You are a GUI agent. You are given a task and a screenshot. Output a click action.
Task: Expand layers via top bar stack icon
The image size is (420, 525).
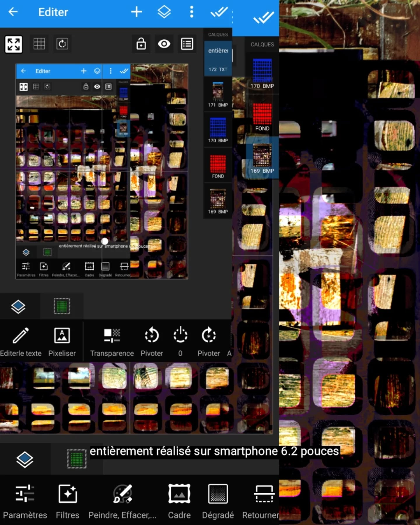tap(164, 12)
